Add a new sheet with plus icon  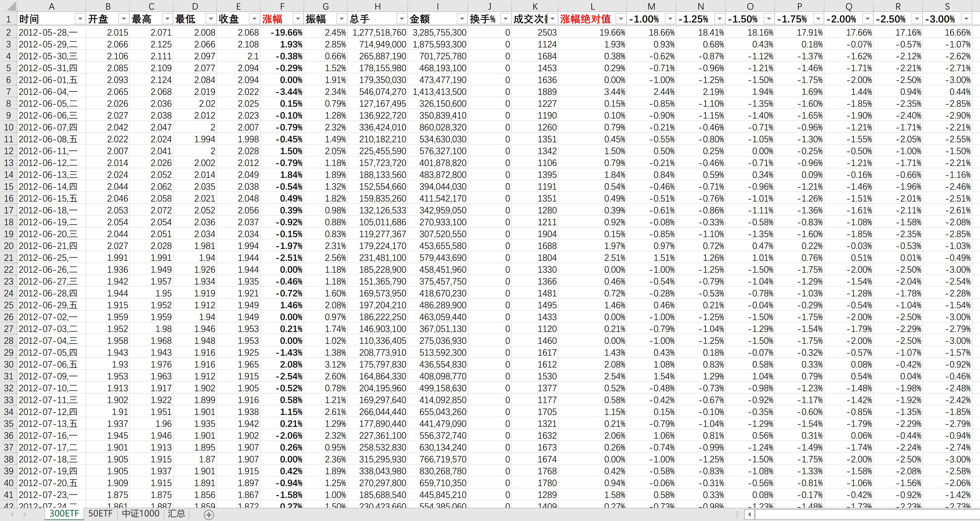(x=209, y=515)
